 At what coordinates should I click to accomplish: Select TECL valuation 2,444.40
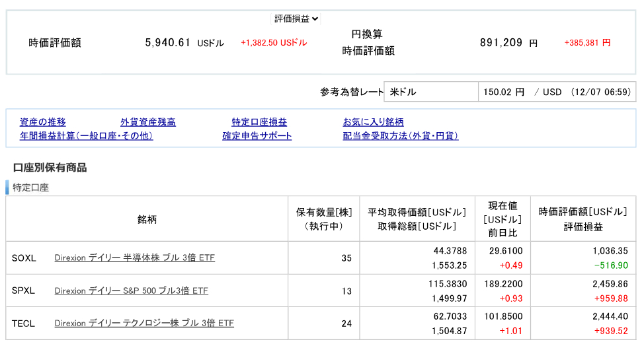pyautogui.click(x=610, y=316)
